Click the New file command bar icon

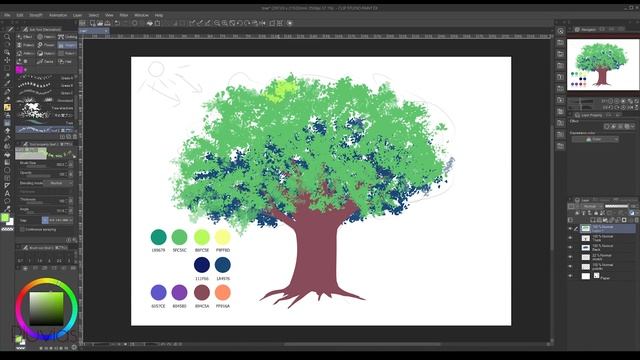click(x=93, y=23)
